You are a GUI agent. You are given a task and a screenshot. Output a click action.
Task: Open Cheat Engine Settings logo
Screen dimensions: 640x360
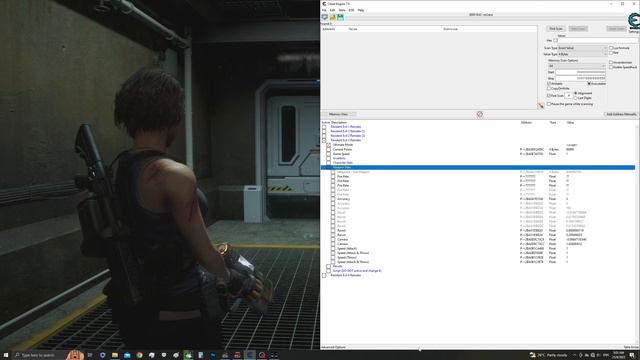634,22
